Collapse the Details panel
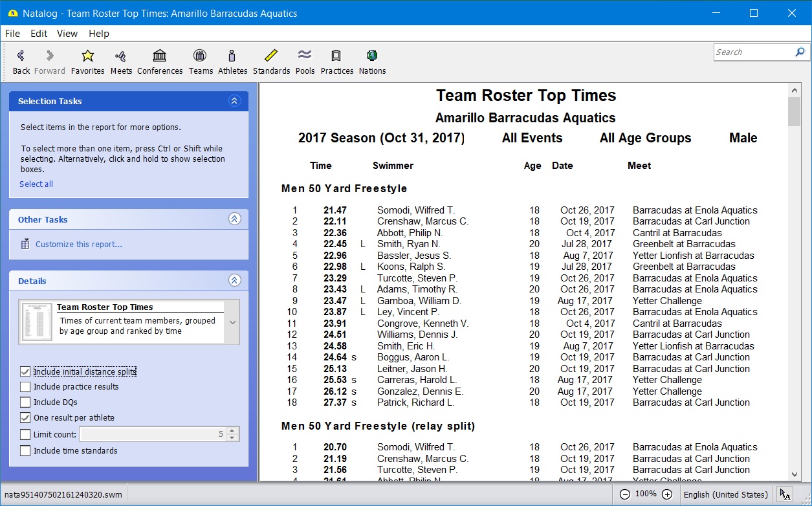 (234, 281)
